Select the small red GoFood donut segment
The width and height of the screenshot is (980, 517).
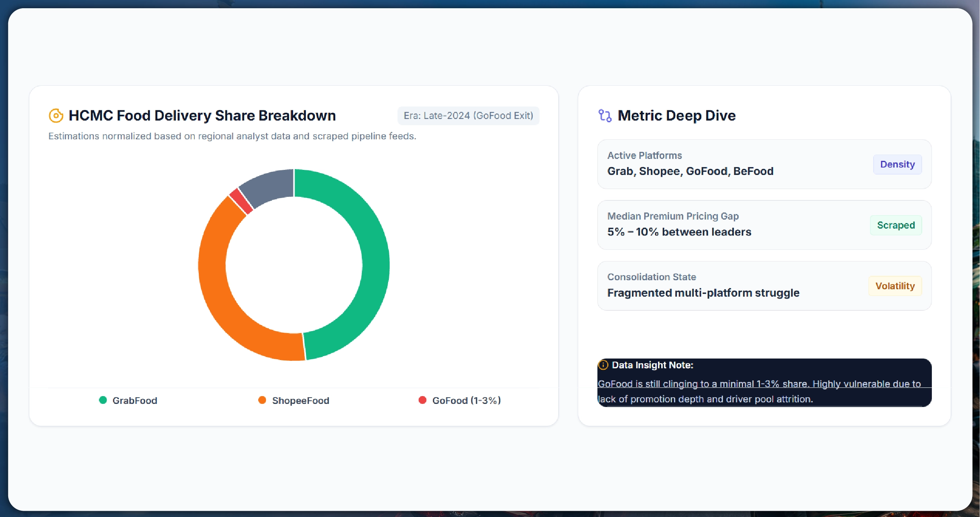click(x=241, y=201)
